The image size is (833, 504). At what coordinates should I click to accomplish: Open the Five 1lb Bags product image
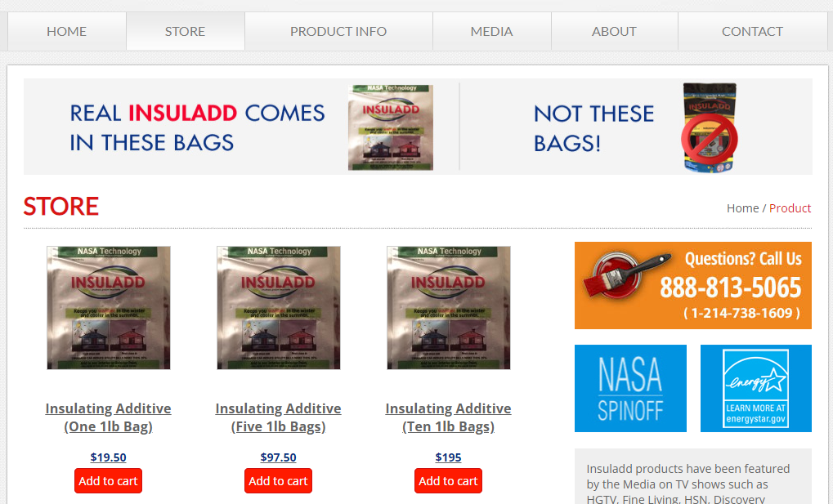pos(279,307)
